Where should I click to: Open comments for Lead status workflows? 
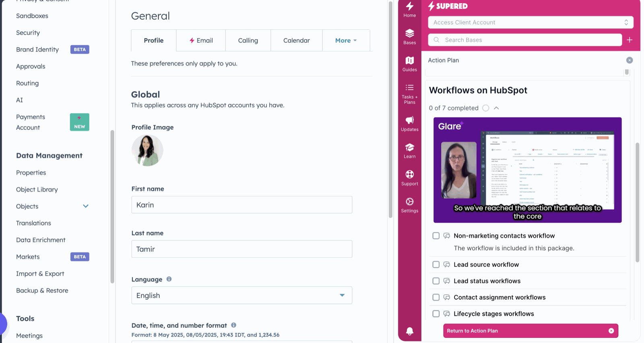pos(446,281)
